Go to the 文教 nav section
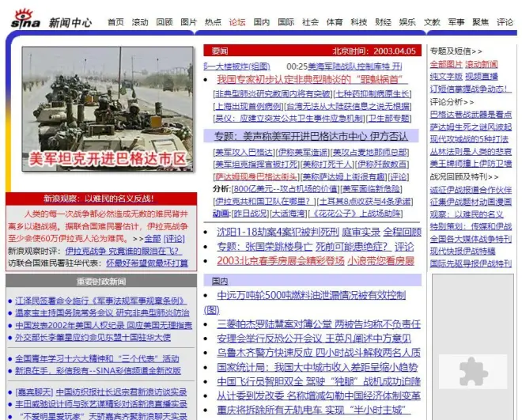The image size is (522, 420). [432, 22]
